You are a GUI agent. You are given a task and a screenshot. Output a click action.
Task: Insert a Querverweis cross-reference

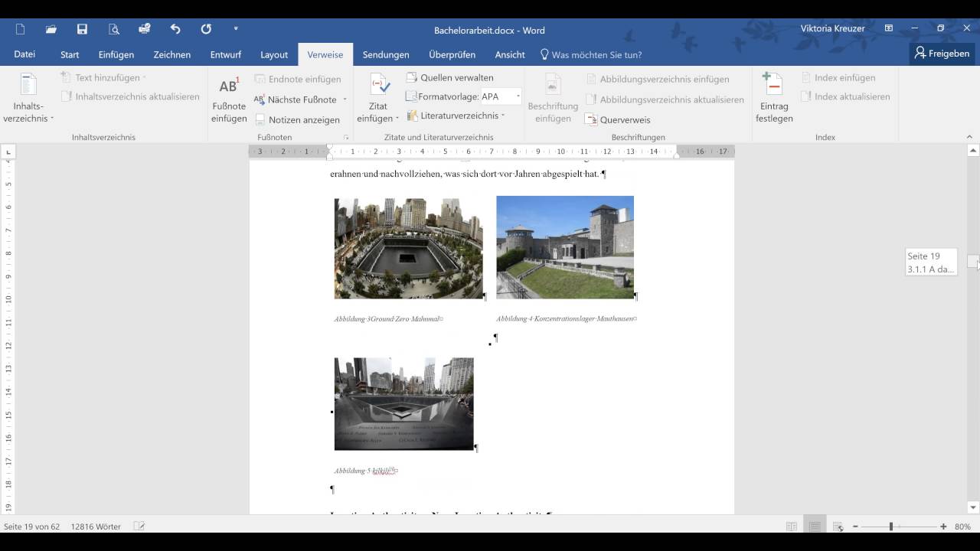618,119
